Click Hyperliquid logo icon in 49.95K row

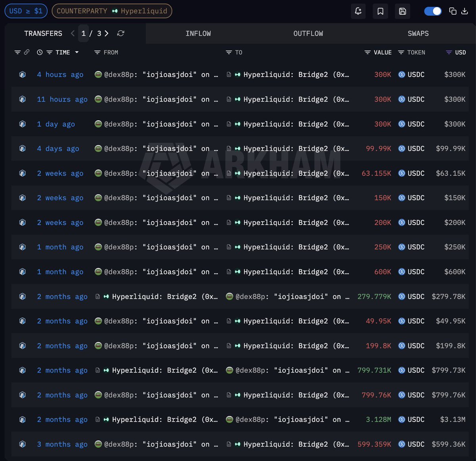(x=238, y=321)
